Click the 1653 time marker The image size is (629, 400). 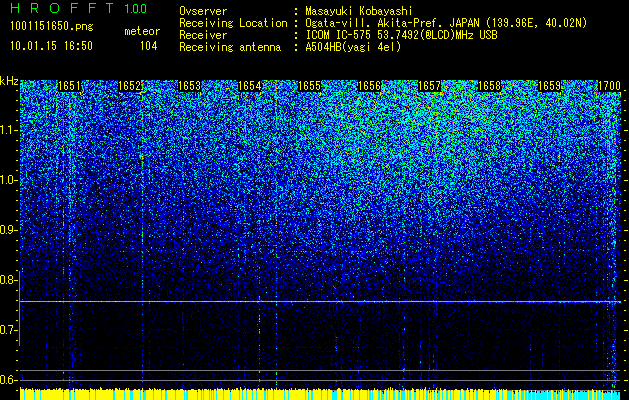189,86
